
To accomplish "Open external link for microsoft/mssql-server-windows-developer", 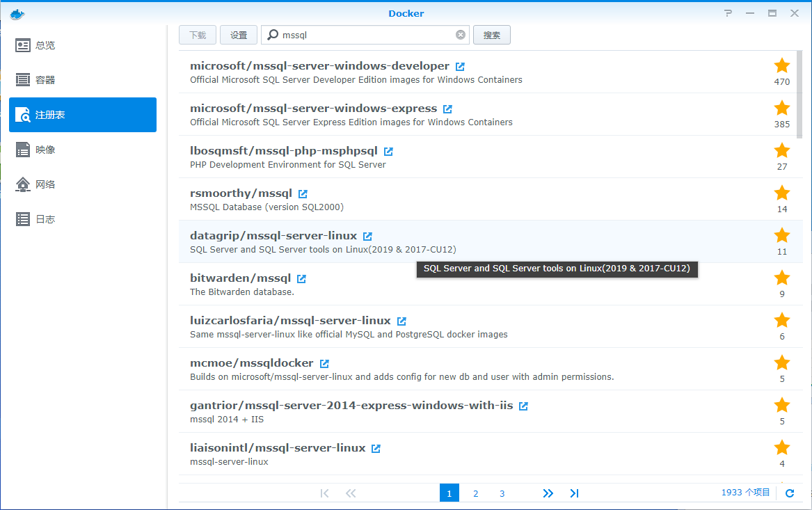I will click(x=460, y=66).
